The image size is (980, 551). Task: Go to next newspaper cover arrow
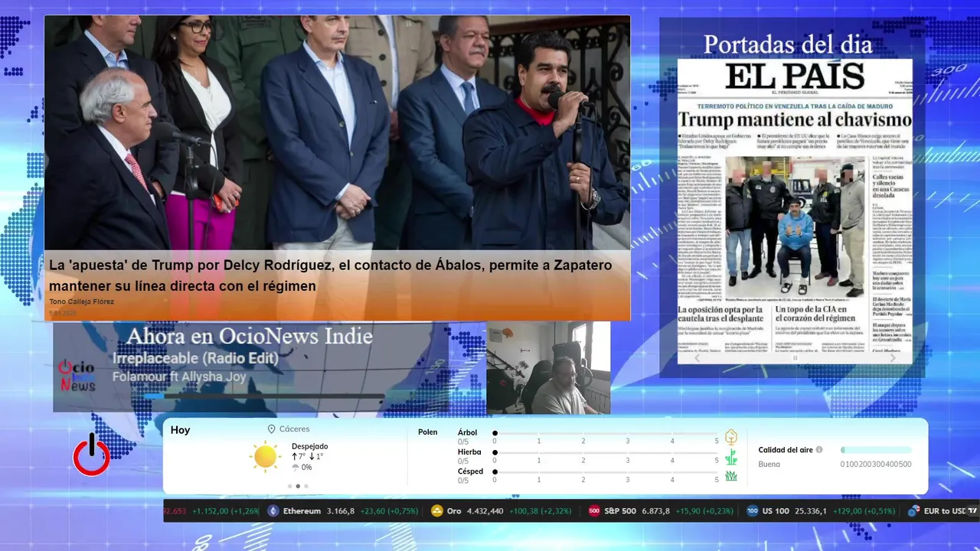(x=893, y=357)
